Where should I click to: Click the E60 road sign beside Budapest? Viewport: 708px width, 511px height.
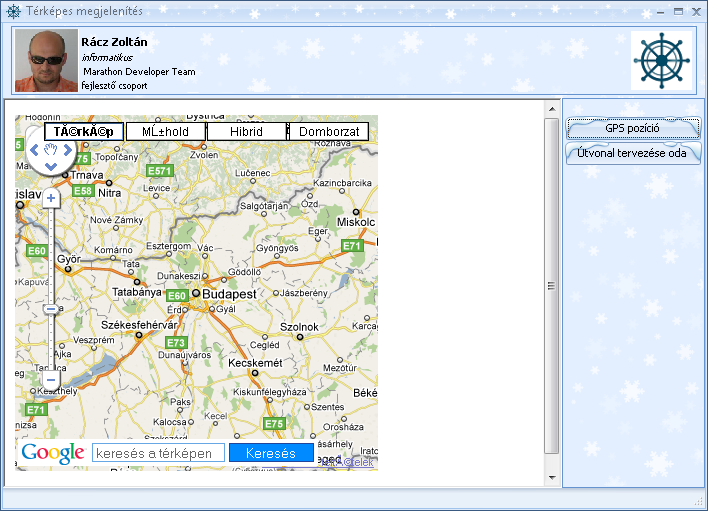(x=177, y=296)
